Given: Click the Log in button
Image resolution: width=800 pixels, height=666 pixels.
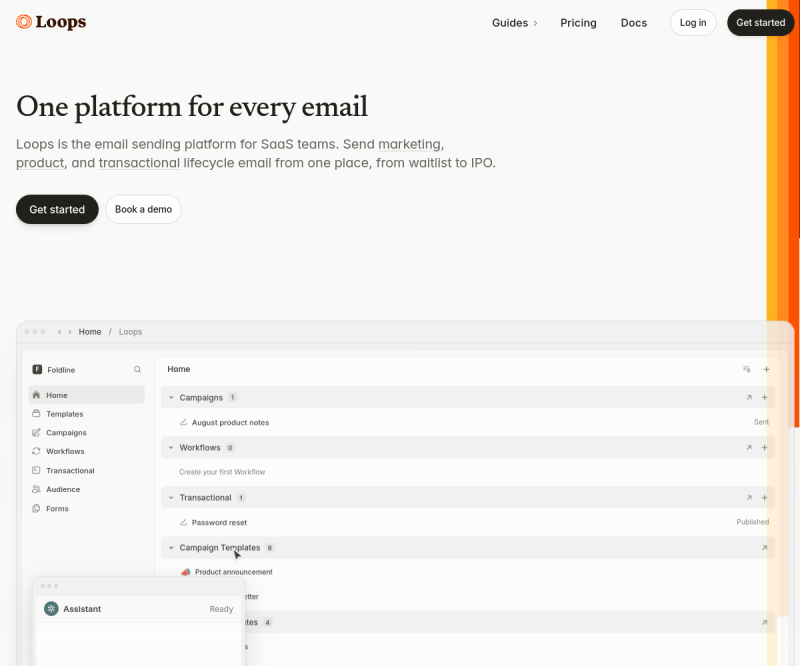Looking at the screenshot, I should [x=693, y=22].
